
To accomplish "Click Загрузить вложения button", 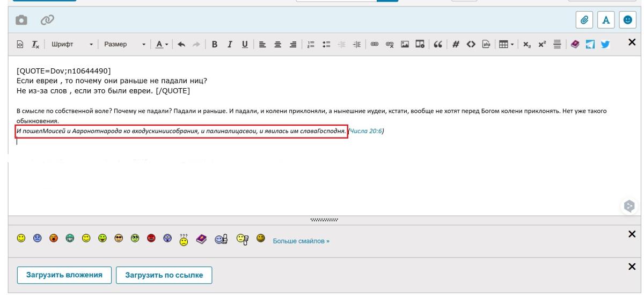I will [x=64, y=275].
